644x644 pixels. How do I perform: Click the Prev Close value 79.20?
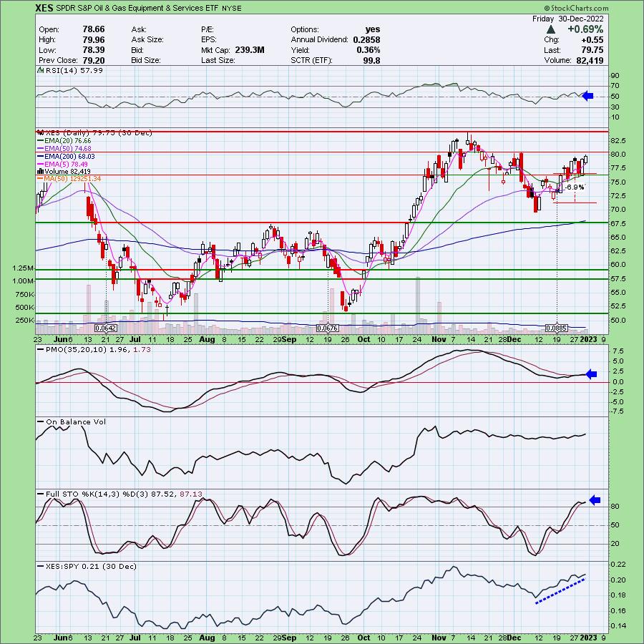pos(94,60)
